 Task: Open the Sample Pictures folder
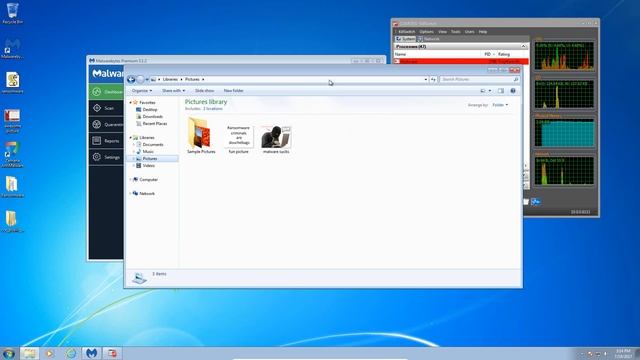click(201, 136)
